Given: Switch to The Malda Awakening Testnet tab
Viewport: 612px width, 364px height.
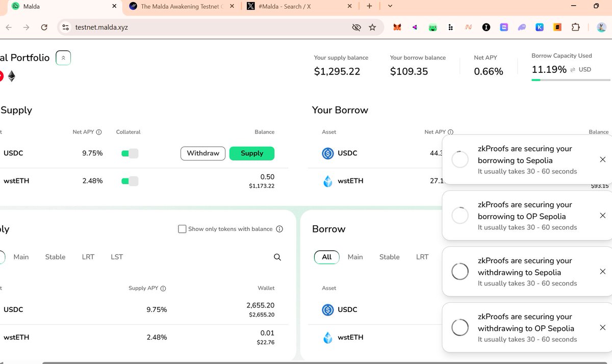Looking at the screenshot, I should click(183, 7).
